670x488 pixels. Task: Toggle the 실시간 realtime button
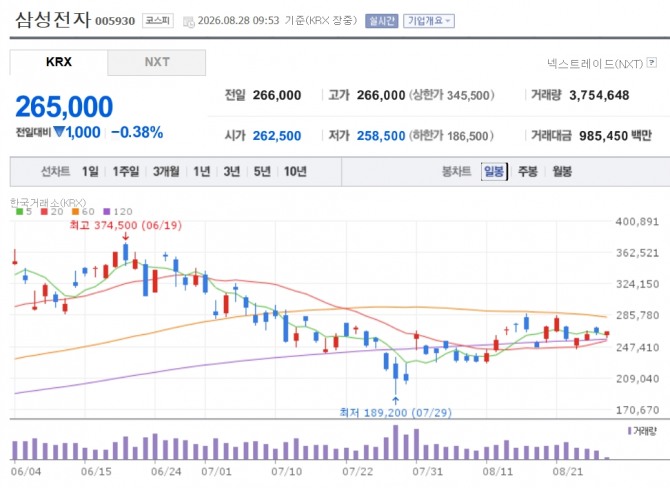382,21
